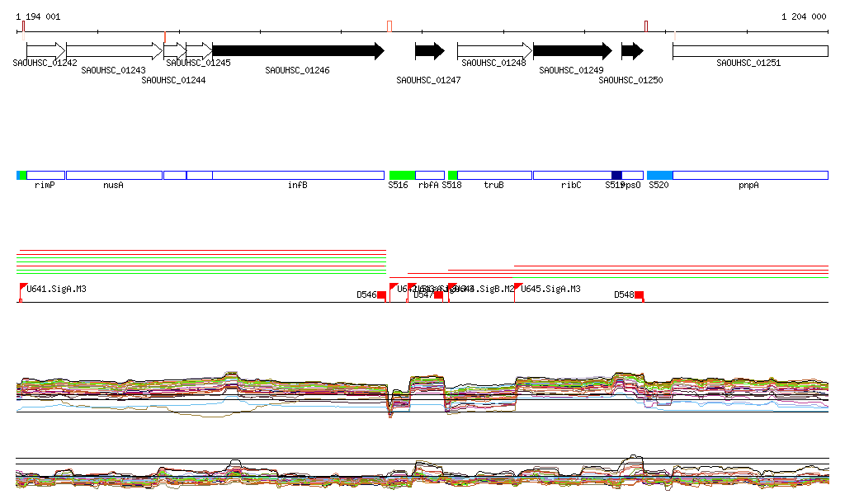Click the infB segment box

298,175
